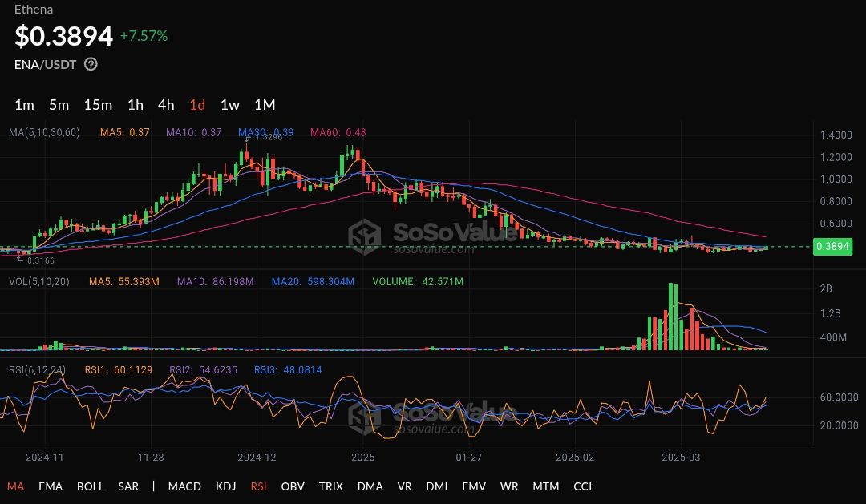Select the 1m timeframe

24,105
